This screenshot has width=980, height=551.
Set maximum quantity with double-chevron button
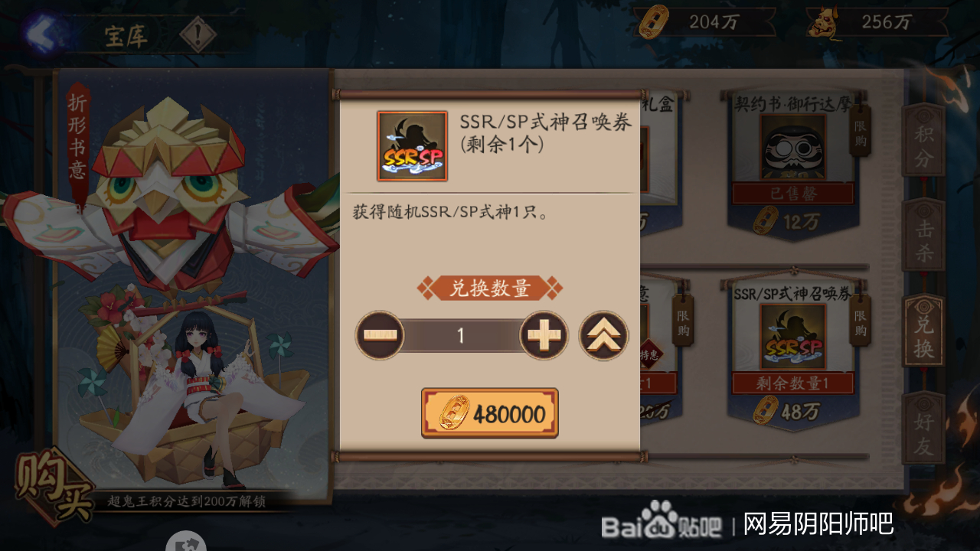pos(603,335)
